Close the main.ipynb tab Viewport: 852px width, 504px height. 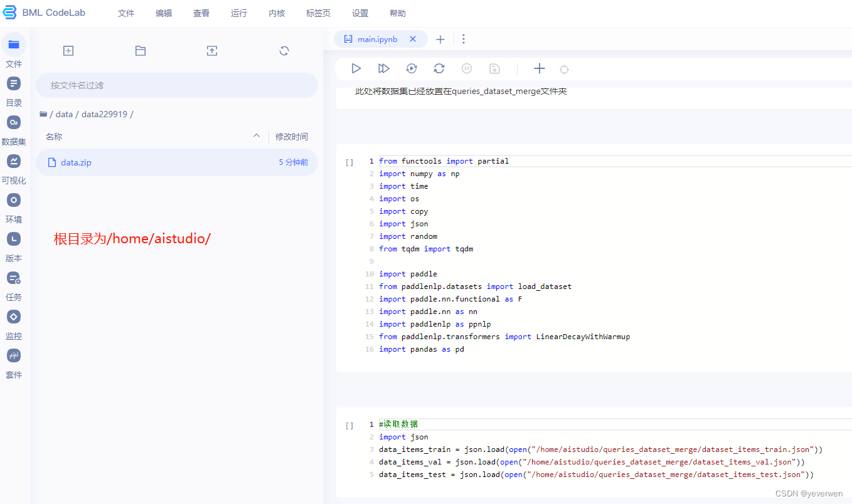(x=413, y=39)
